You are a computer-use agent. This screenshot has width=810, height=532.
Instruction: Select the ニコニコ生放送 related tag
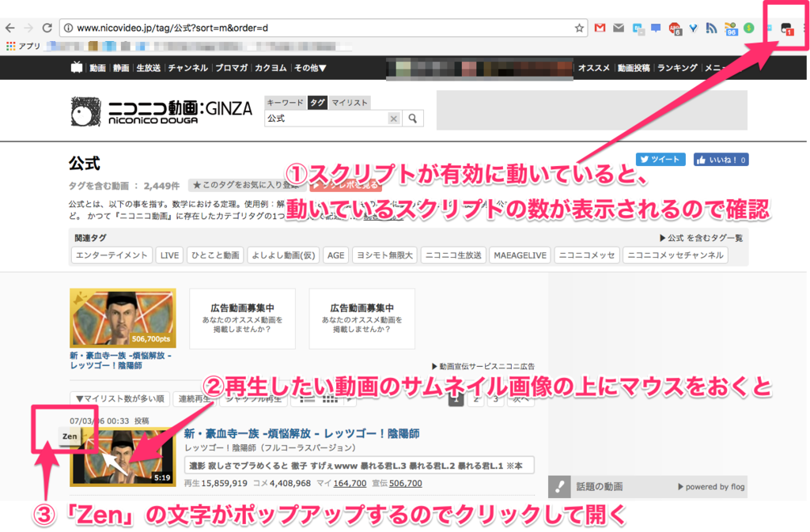point(453,255)
